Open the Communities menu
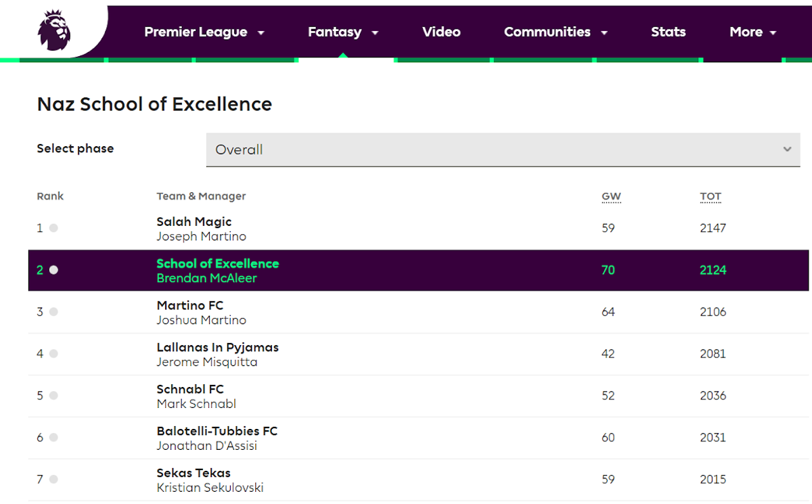Image resolution: width=812 pixels, height=504 pixels. 556,32
